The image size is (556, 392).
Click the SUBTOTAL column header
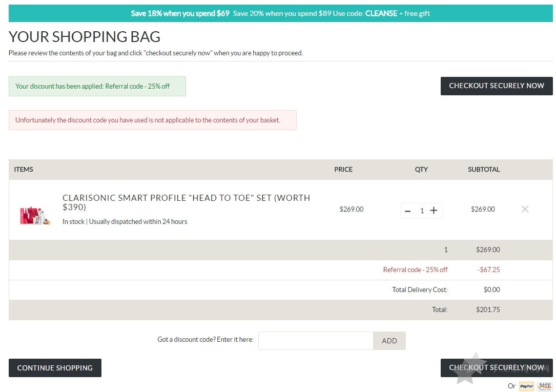click(x=484, y=170)
